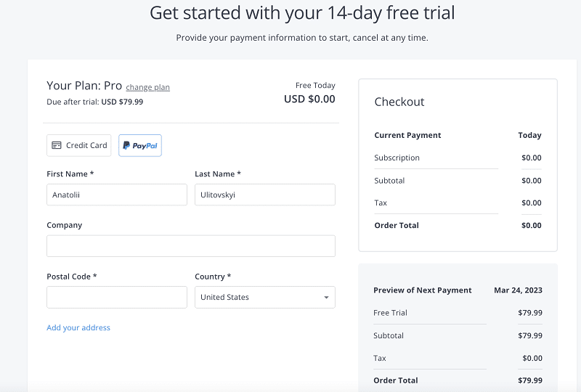Select the Credit Card payment option

click(79, 145)
